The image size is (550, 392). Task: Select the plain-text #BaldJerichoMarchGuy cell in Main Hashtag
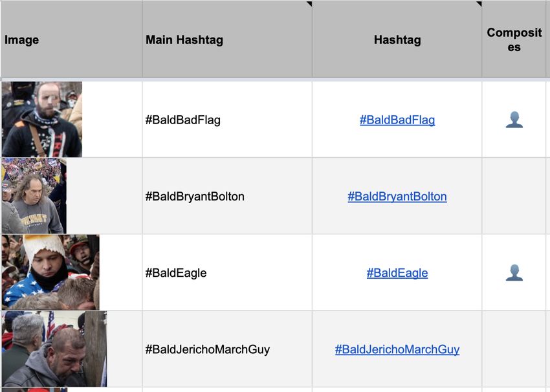click(x=227, y=349)
